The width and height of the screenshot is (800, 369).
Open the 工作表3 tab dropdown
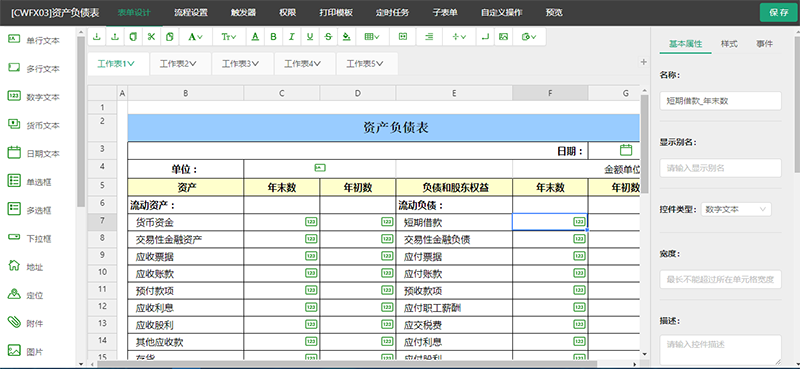[256, 64]
